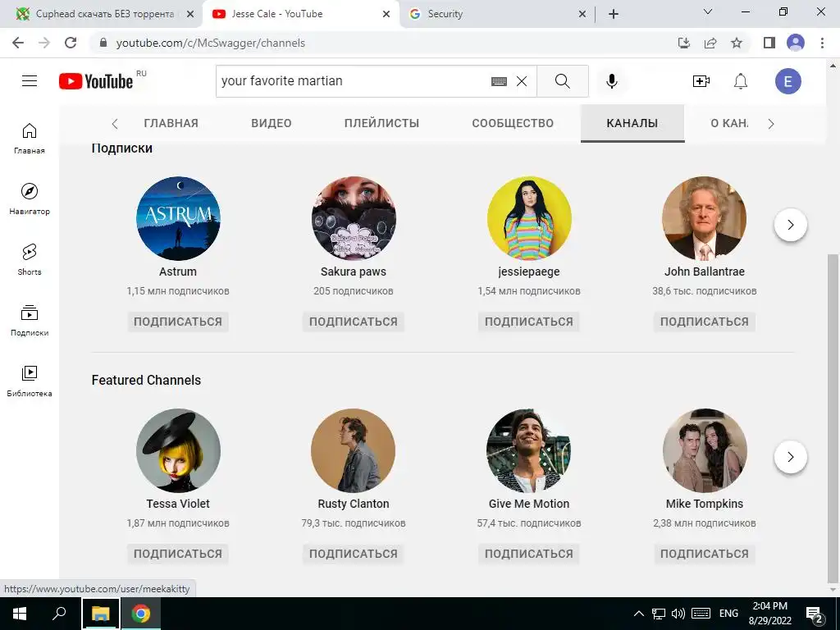Image resolution: width=840 pixels, height=630 pixels.
Task: Switch to the Сообщество channel tab
Action: pos(513,123)
